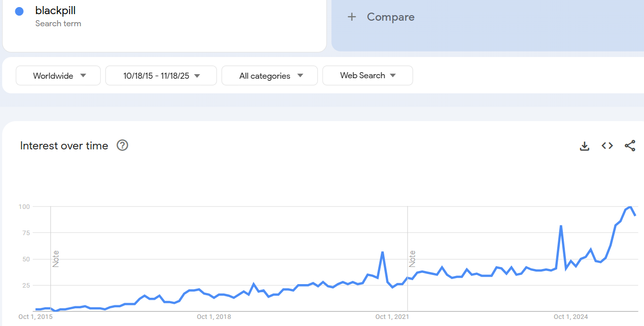
Task: Open the Web Search type dropdown
Action: pyautogui.click(x=368, y=76)
